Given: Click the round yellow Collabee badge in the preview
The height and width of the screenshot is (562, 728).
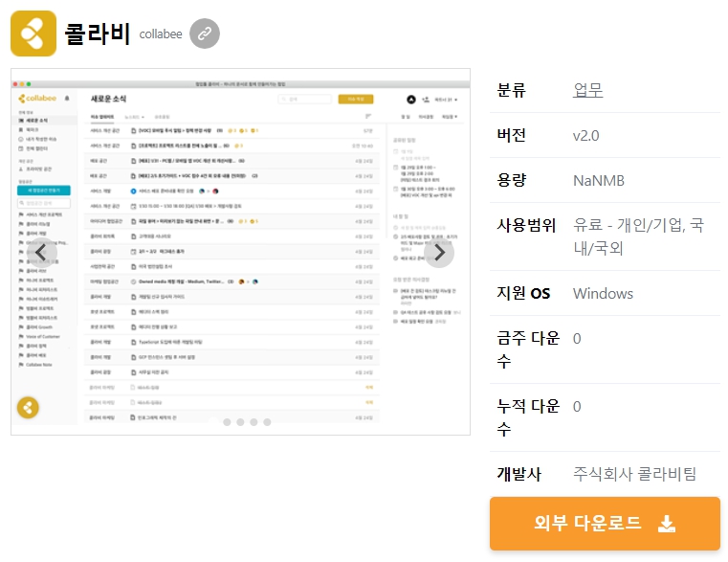Looking at the screenshot, I should [x=28, y=408].
